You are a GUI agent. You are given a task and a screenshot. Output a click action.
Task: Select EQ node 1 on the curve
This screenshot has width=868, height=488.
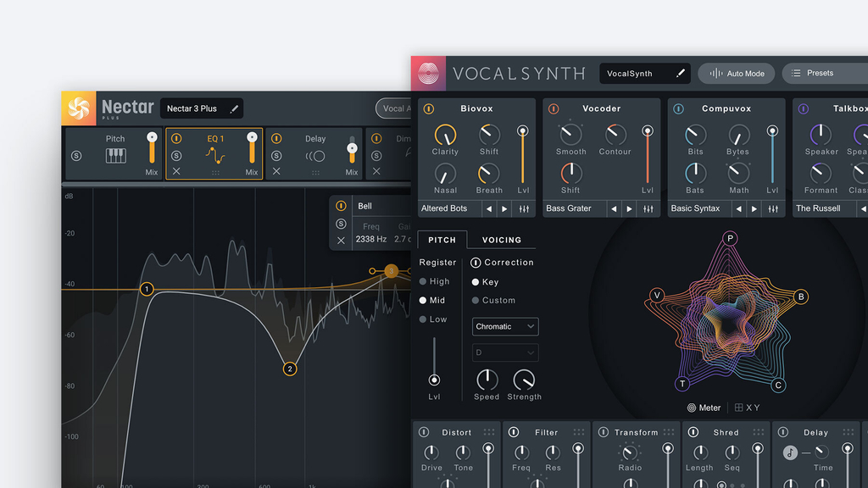tap(147, 289)
